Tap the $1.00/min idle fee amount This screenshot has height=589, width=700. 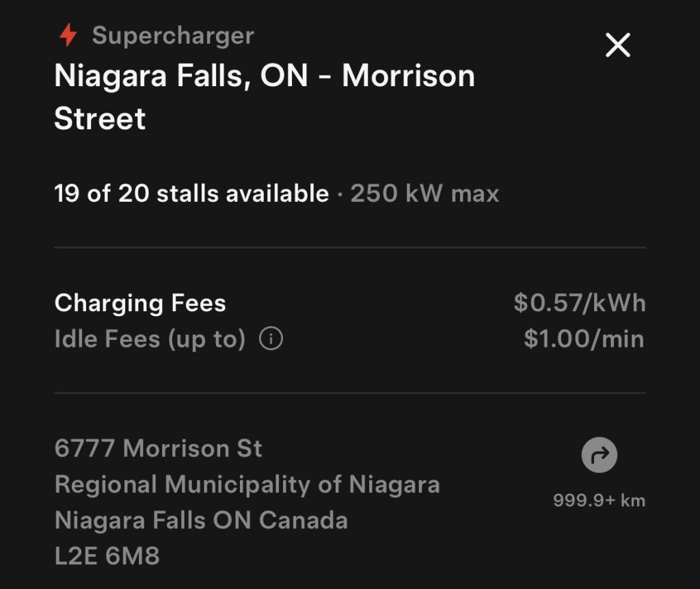[584, 339]
